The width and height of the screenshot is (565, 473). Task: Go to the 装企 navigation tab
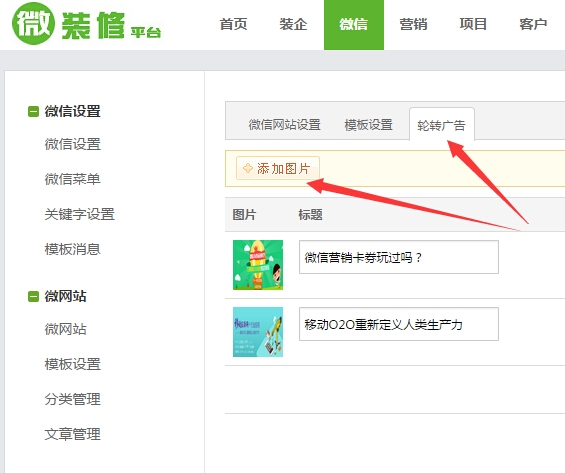pos(293,24)
